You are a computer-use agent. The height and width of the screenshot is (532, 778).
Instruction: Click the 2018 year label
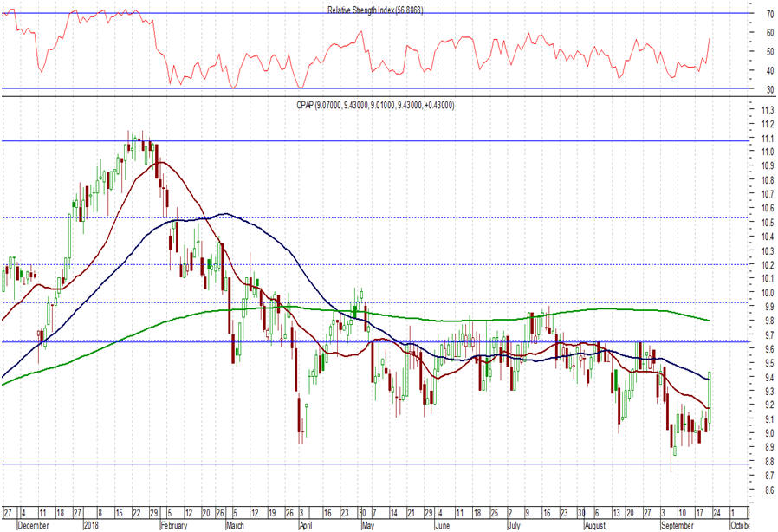91,526
